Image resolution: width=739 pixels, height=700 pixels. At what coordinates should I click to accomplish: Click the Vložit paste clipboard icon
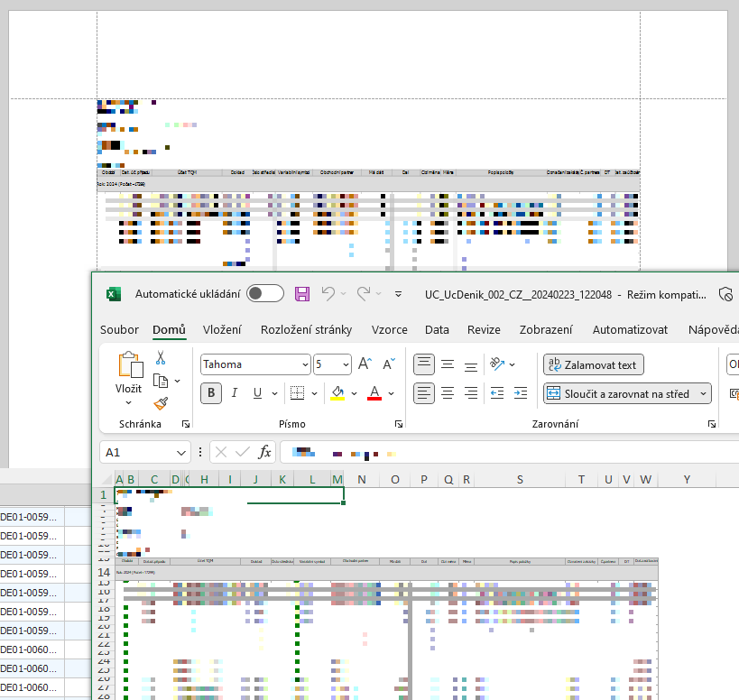point(131,365)
